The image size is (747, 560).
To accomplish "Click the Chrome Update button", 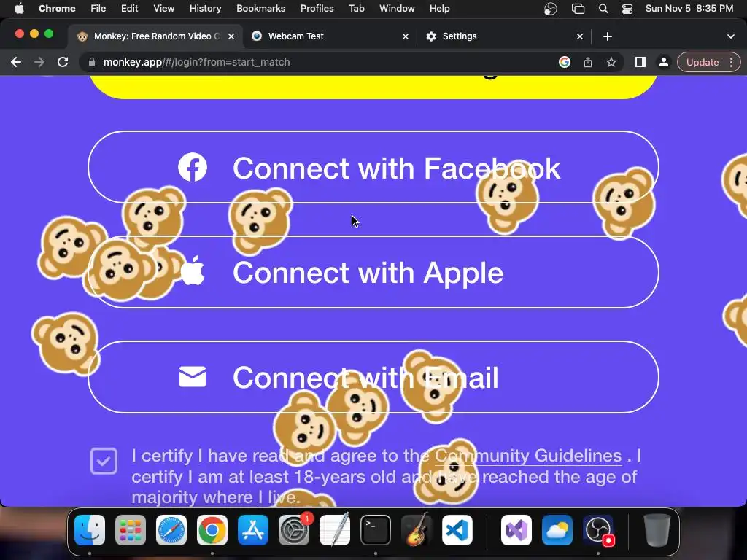I will pyautogui.click(x=703, y=63).
